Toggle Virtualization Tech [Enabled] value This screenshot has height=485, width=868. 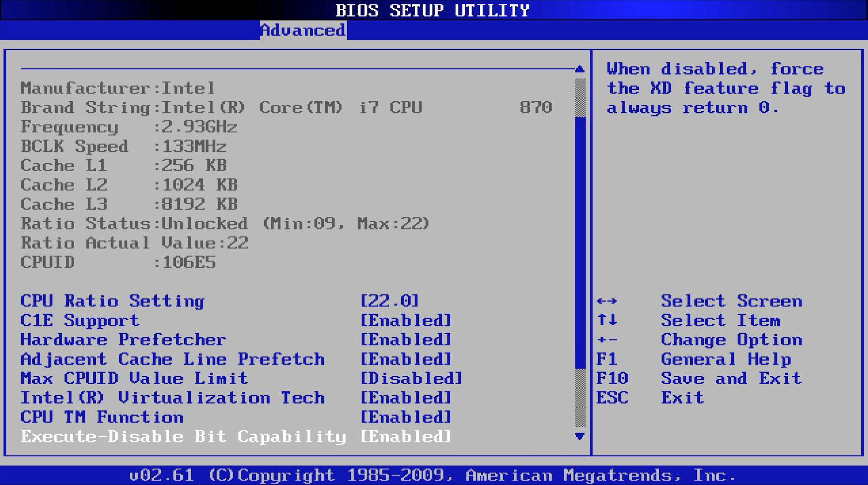click(406, 398)
